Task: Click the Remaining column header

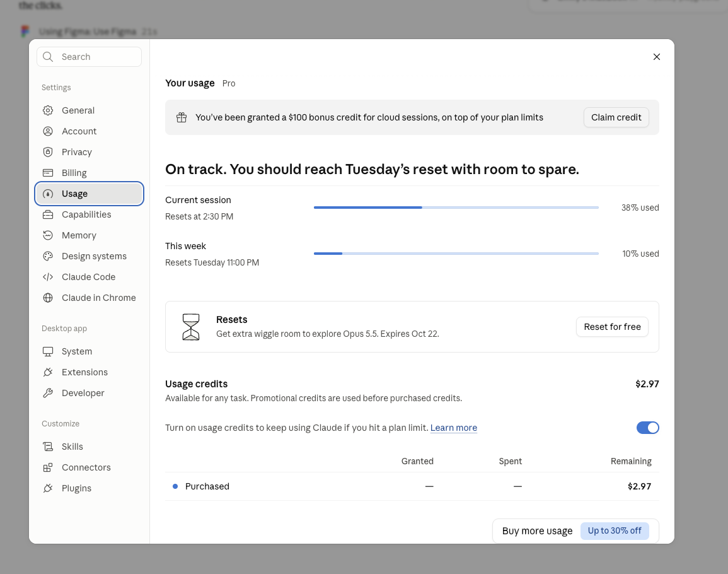Action: pyautogui.click(x=631, y=461)
